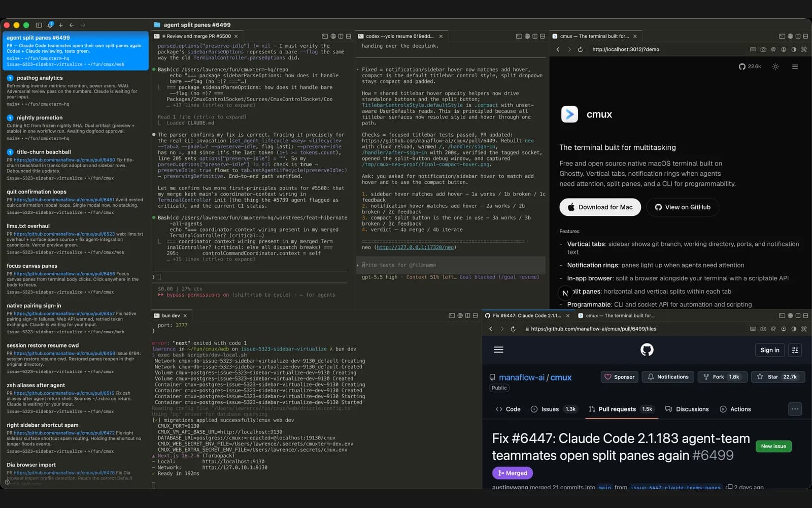Open browser globe icon in codex pane
Screen dimensions: 812x508
[x=527, y=37]
